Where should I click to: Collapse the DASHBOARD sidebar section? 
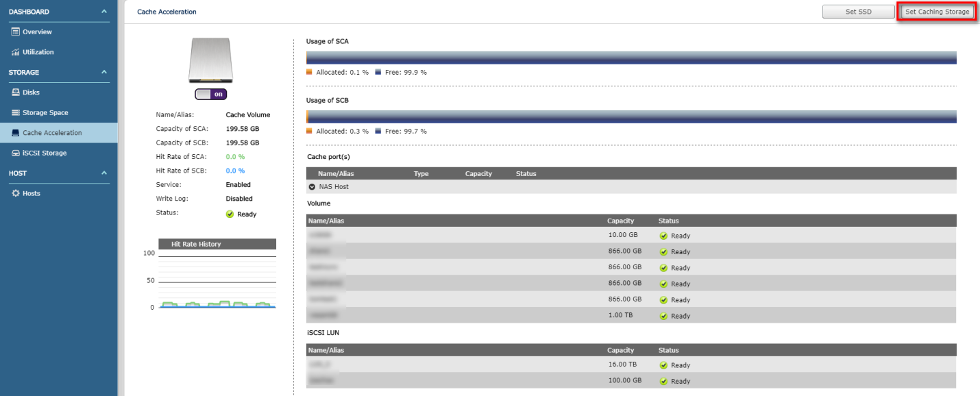103,12
